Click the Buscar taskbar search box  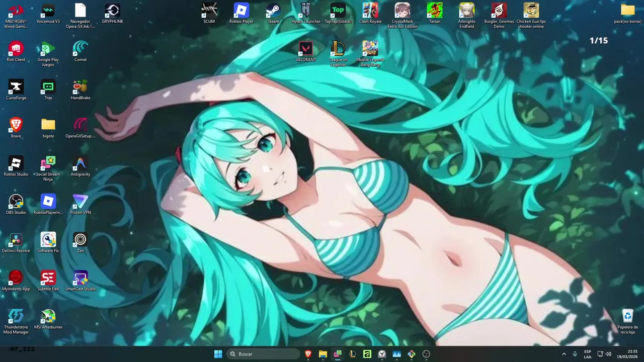pyautogui.click(x=264, y=354)
